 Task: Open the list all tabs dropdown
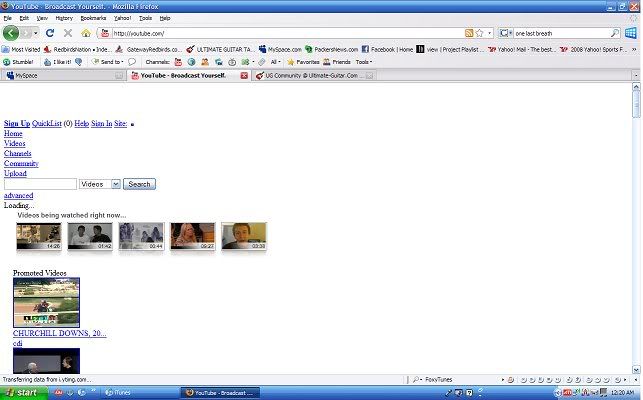click(636, 75)
